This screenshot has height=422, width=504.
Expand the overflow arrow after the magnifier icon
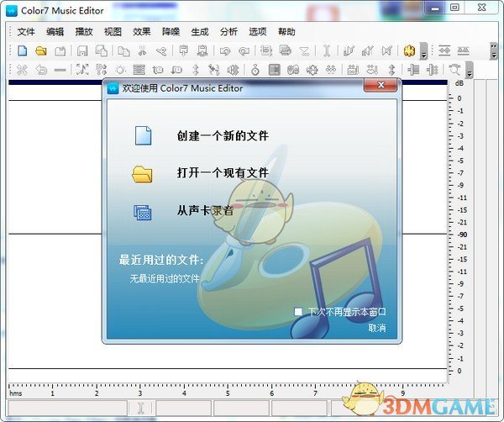pos(470,70)
